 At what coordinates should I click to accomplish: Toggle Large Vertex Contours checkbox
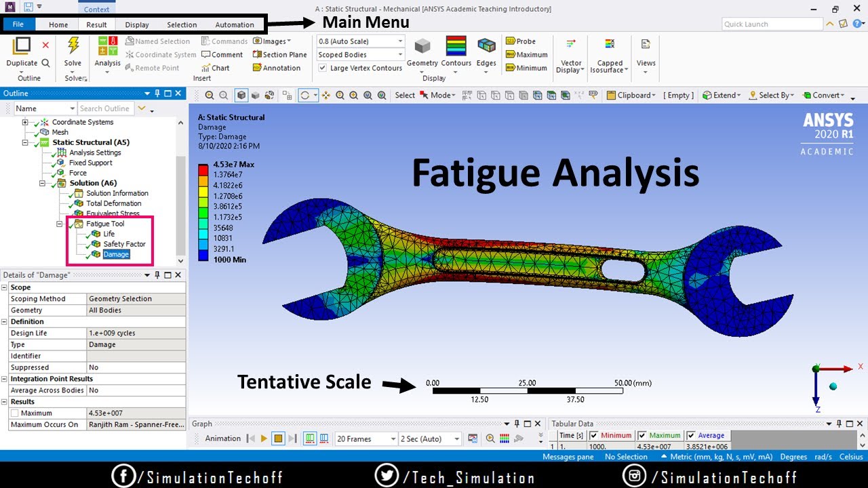pyautogui.click(x=323, y=68)
